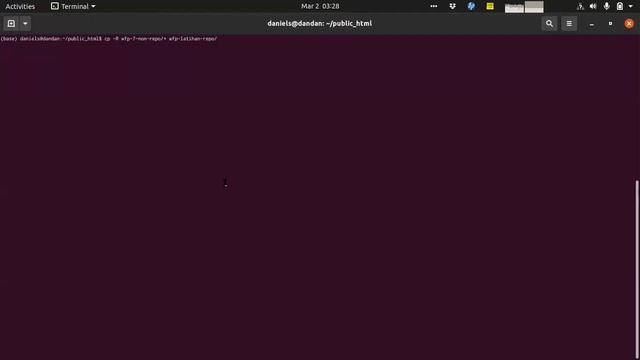The width and height of the screenshot is (640, 360).
Task: Expand the system menu arrow
Action: coord(631,6)
